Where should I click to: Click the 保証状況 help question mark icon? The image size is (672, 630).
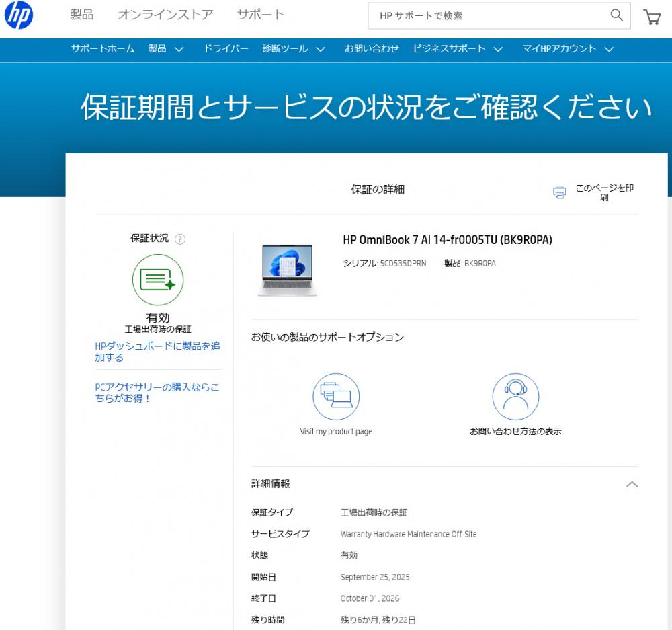click(180, 239)
